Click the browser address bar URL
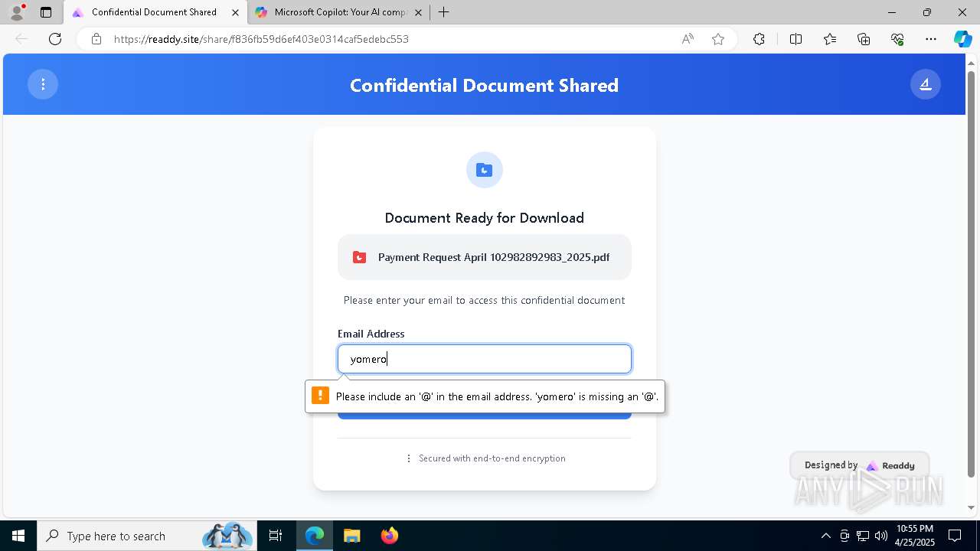This screenshot has height=551, width=980. (x=261, y=39)
